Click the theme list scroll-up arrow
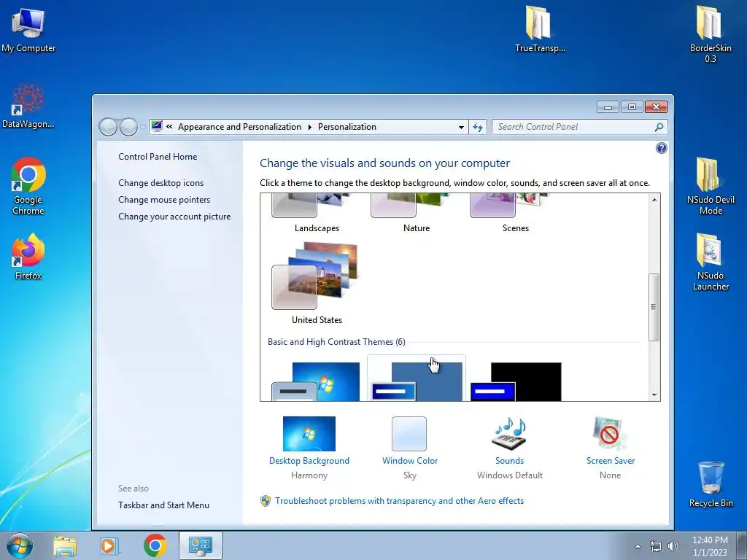 (x=654, y=200)
